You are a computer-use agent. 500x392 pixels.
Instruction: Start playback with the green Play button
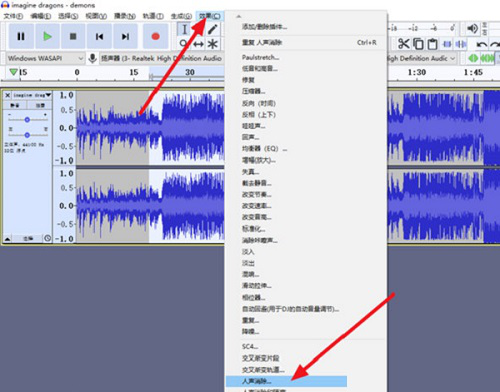tap(47, 36)
